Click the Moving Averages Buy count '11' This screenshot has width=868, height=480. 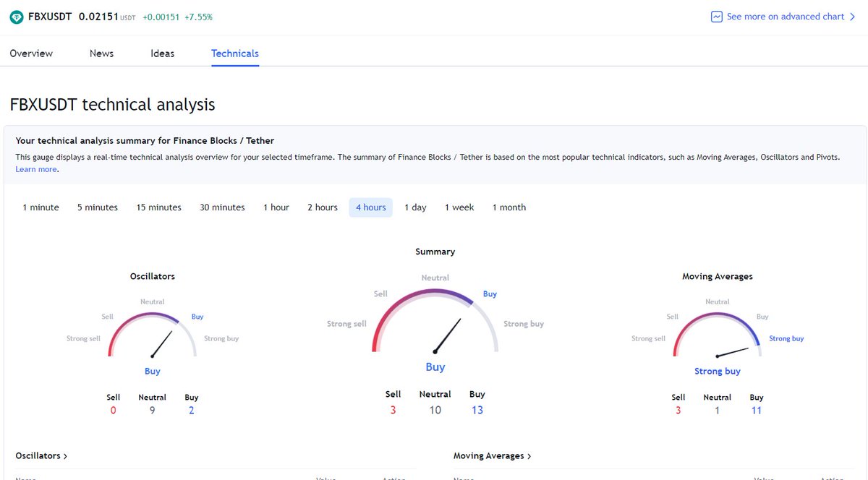coord(757,411)
